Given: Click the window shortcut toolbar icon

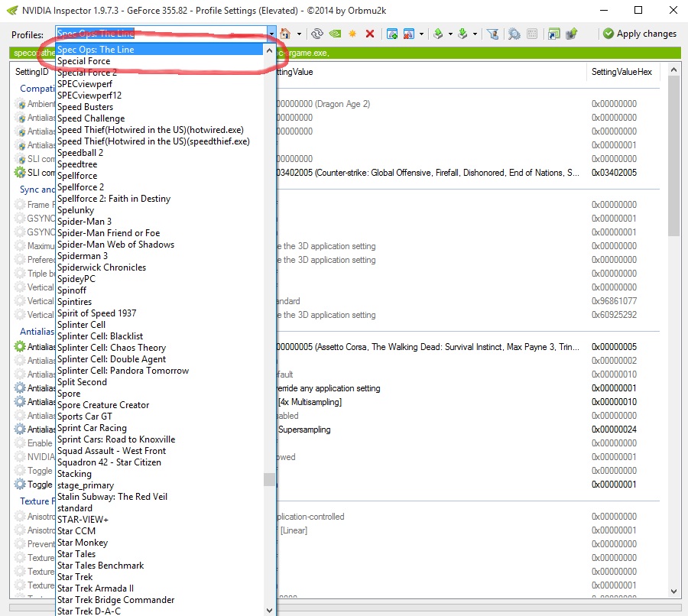Looking at the screenshot, I should 554,34.
